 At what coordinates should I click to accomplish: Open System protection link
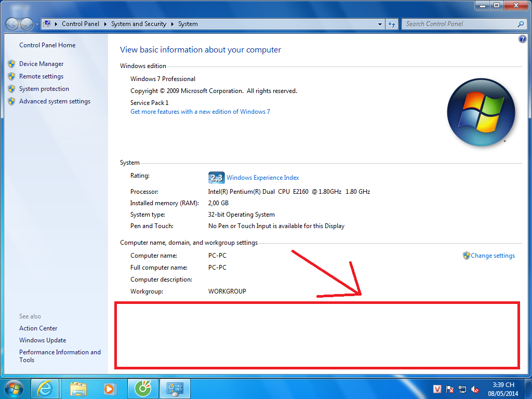pyautogui.click(x=44, y=89)
